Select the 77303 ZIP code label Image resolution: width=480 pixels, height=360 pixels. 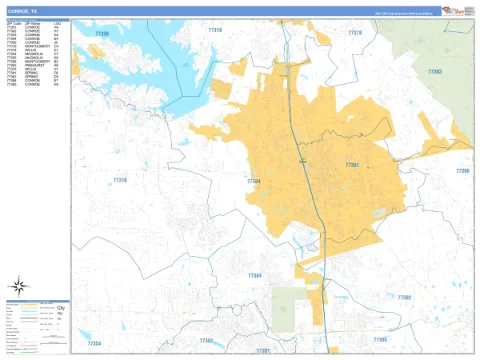(x=435, y=72)
